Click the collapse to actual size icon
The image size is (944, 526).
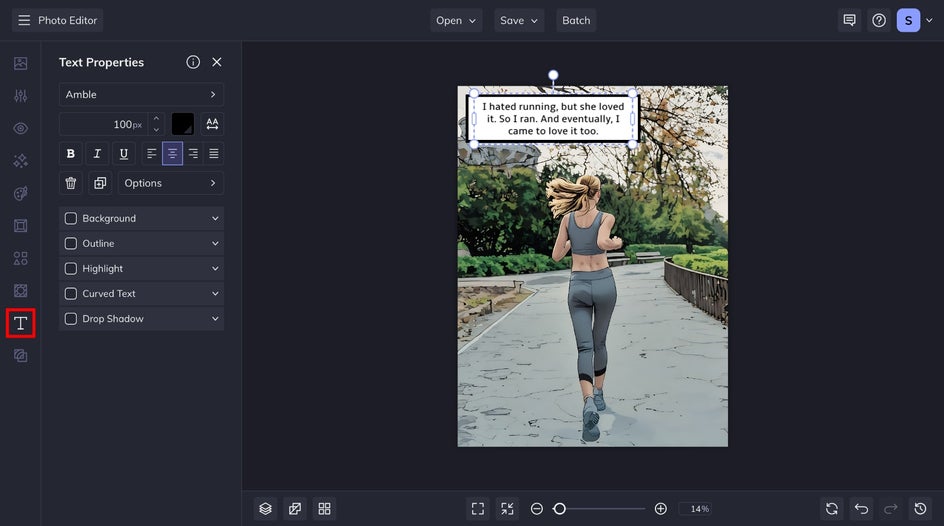pyautogui.click(x=508, y=509)
